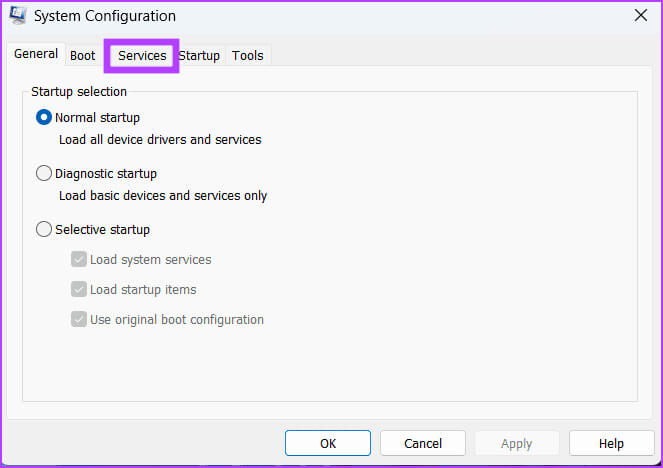
Task: Toggle the Load startup items checkbox
Action: point(79,289)
